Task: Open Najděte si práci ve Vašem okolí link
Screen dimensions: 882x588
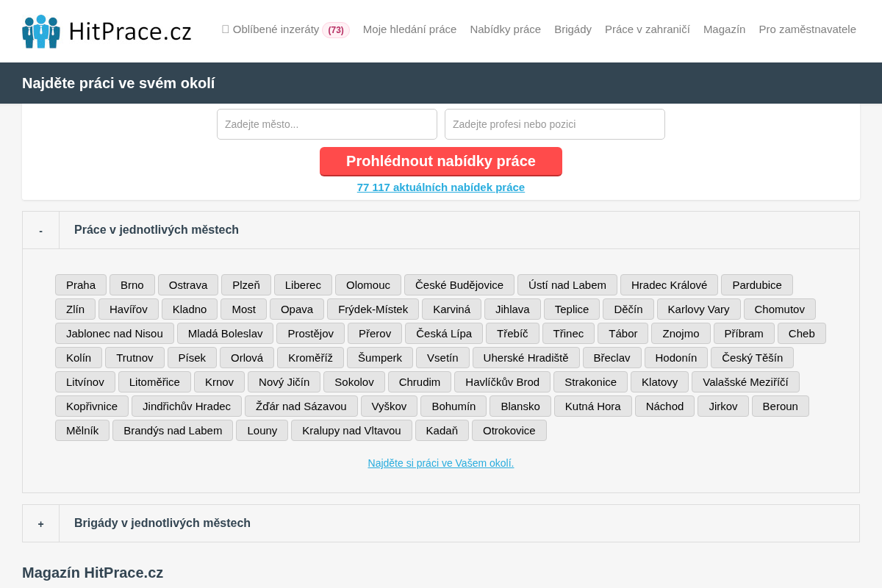Action: click(441, 463)
